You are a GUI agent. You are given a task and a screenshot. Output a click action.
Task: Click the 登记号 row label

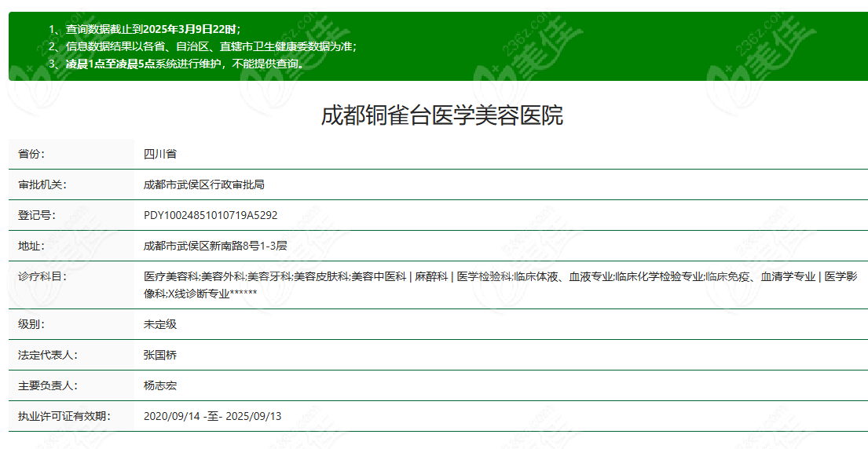coord(37,215)
